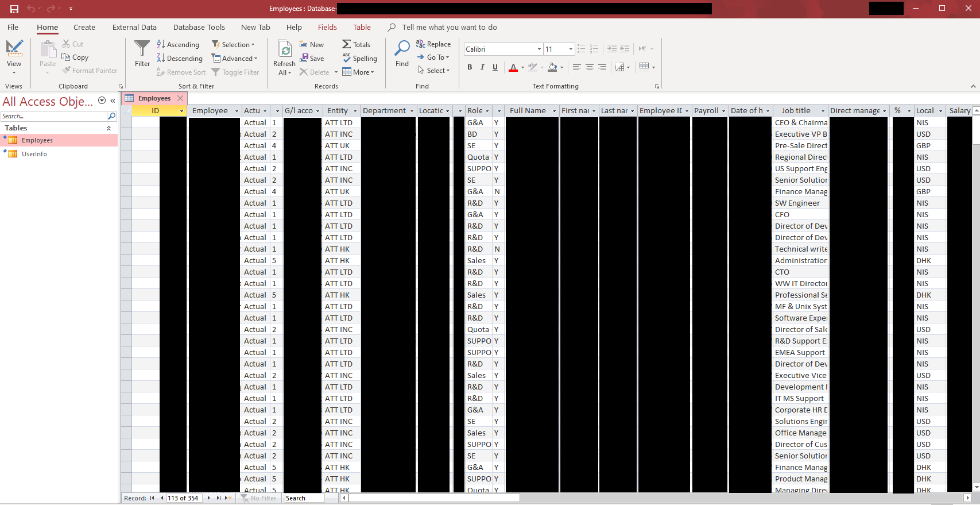Click the Replace icon in Find group

point(420,44)
